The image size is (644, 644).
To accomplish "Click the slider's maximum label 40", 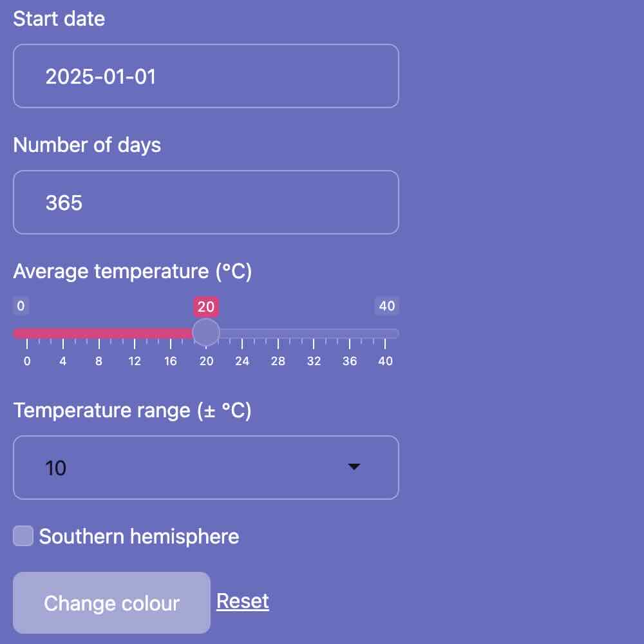I will [x=387, y=306].
